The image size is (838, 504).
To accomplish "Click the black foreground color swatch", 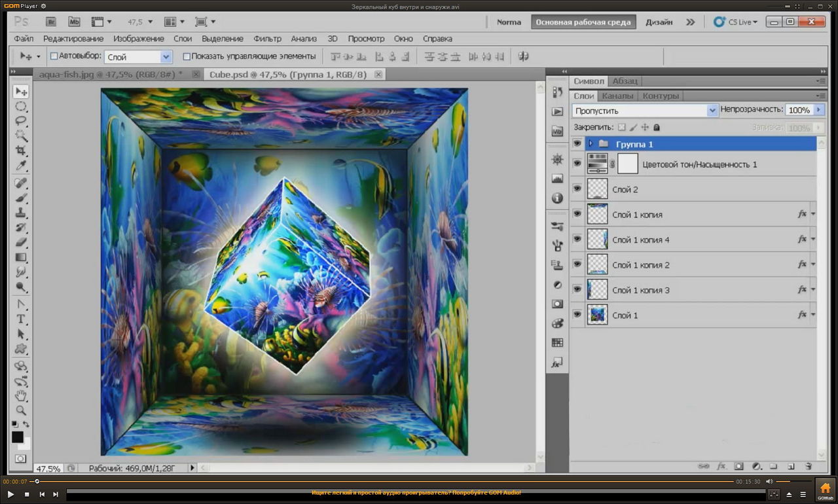I will point(18,437).
